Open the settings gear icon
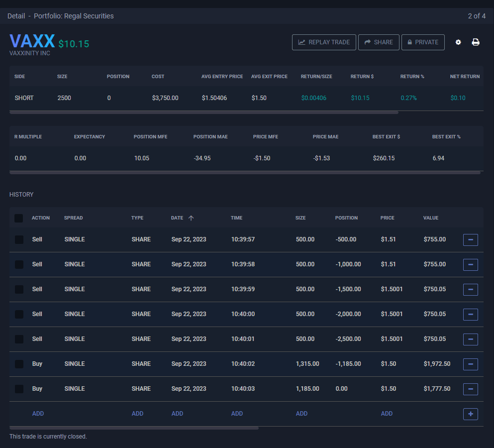The height and width of the screenshot is (448, 494). [458, 42]
